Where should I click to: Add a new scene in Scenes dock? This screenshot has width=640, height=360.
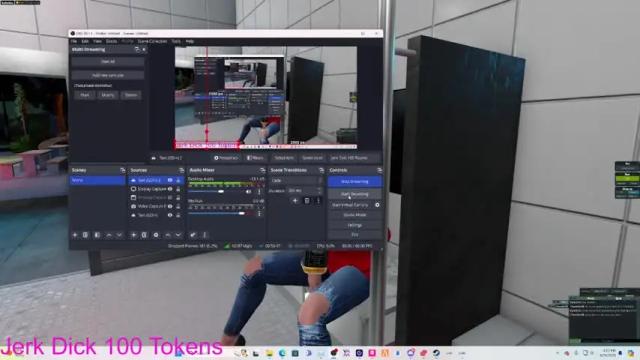point(75,235)
